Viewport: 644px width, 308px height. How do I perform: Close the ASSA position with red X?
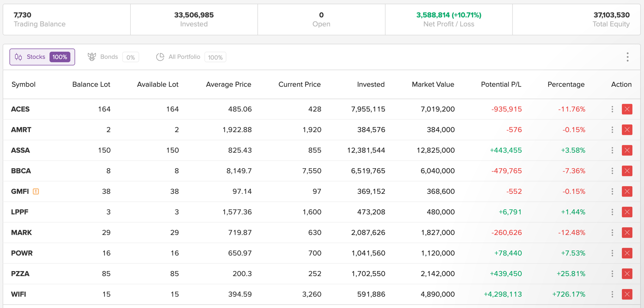tap(627, 150)
